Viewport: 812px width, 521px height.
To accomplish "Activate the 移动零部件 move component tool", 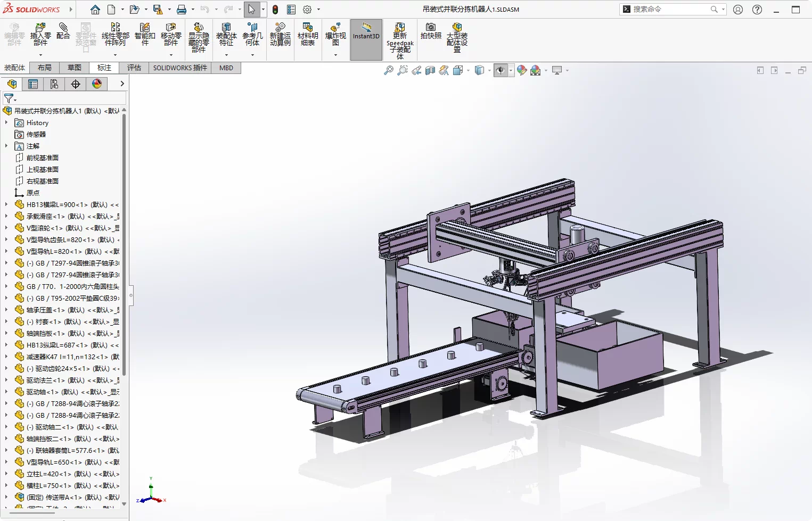I will coord(171,35).
